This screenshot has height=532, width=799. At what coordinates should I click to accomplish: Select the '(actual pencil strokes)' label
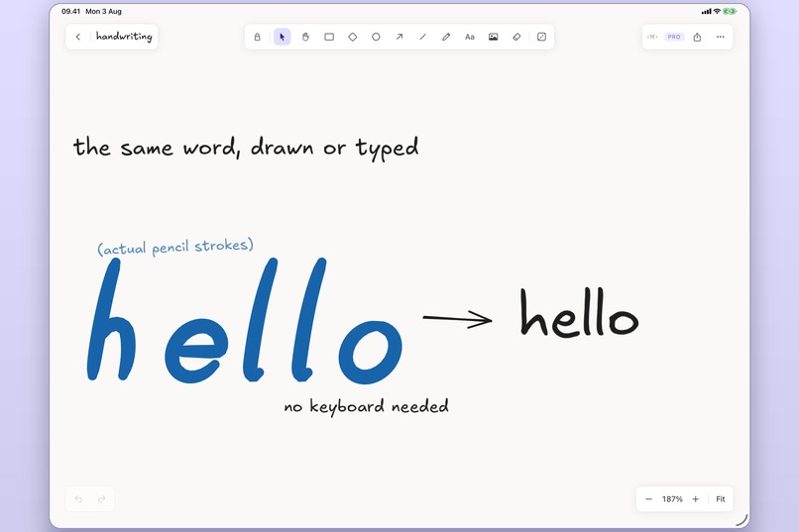pos(175,247)
